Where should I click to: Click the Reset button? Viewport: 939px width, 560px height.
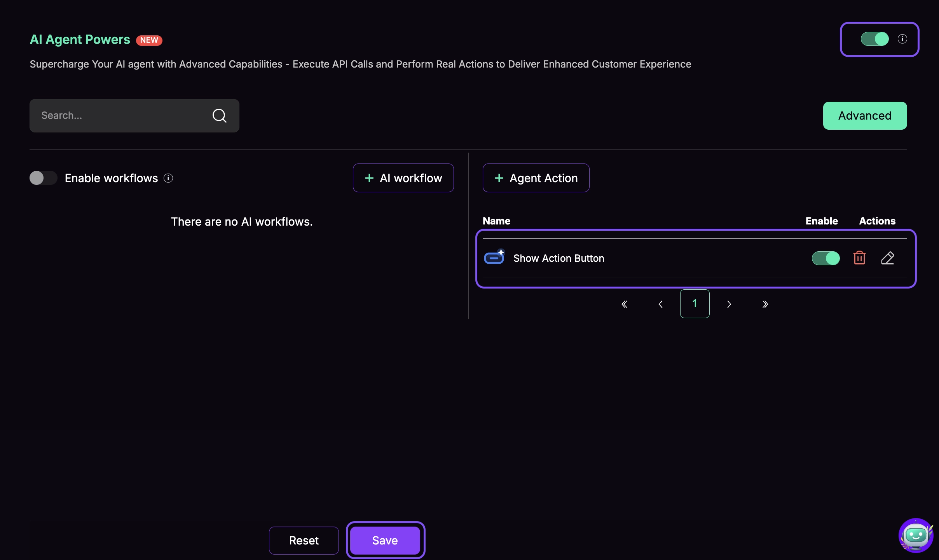(x=304, y=540)
